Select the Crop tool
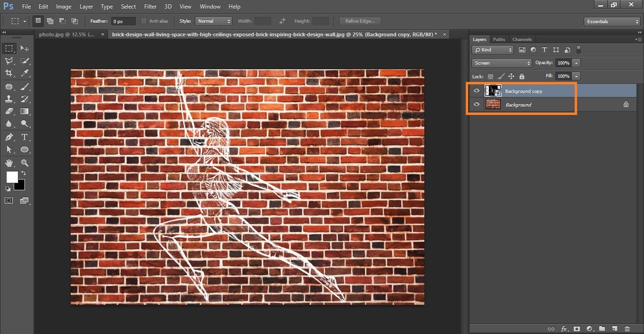Screen dimensions: 644x334 coord(9,73)
